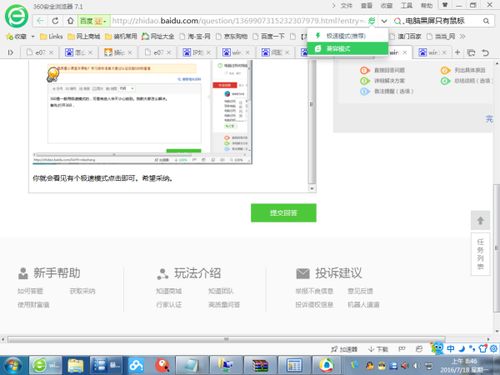Open the 知道商城 footer link
This screenshot has width=500, height=375.
coord(169,291)
